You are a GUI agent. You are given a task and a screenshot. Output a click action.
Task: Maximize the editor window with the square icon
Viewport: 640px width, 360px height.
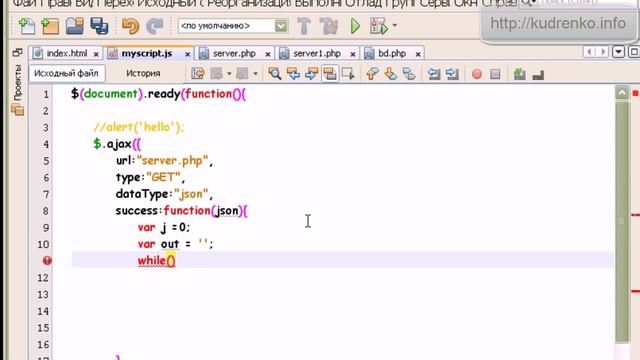pos(634,52)
